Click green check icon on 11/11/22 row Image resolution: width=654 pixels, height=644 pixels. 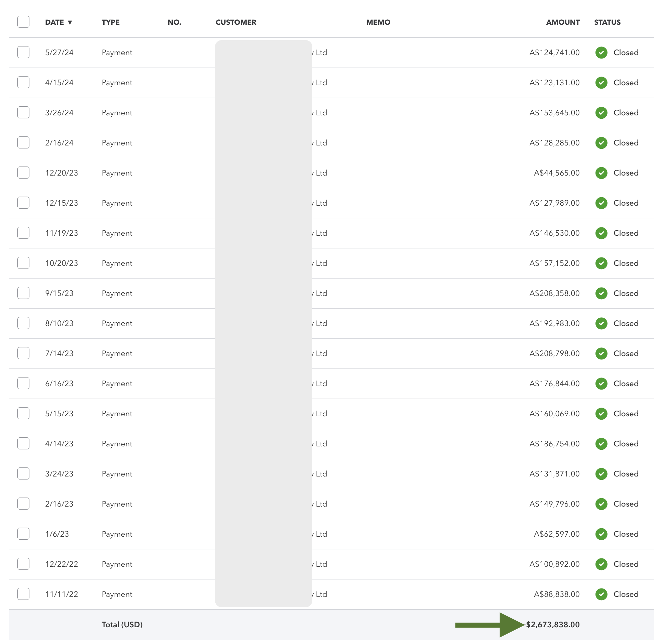pos(601,594)
